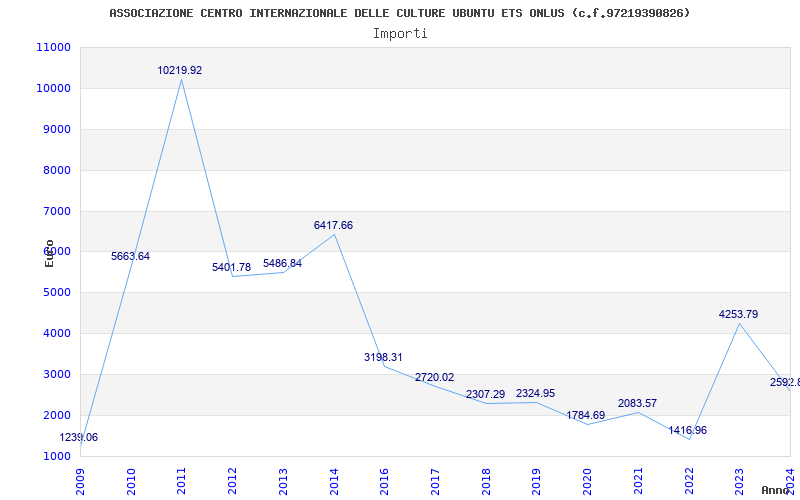Click the x-axis year 2017
This screenshot has height=500, width=800.
click(x=435, y=482)
